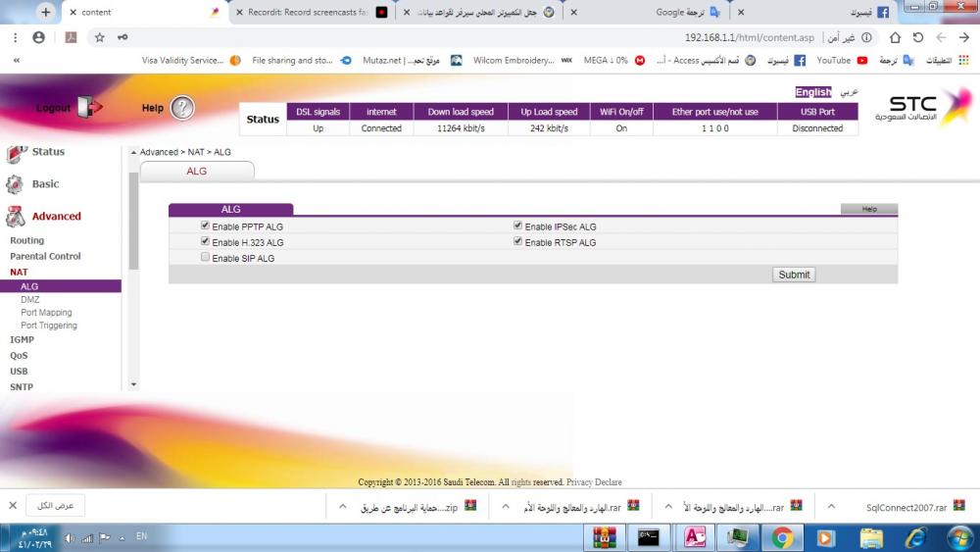Click the Advanced tools icon in the sidebar

[15, 217]
